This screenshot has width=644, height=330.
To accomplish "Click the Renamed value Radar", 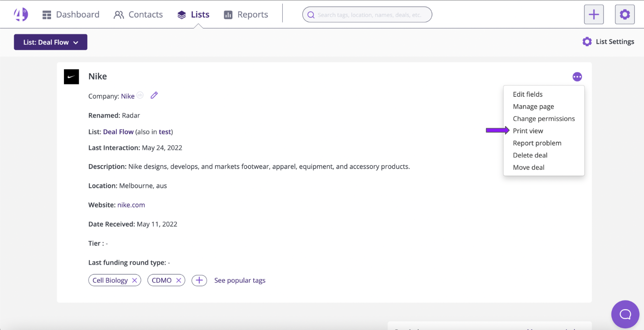I will tap(131, 116).
